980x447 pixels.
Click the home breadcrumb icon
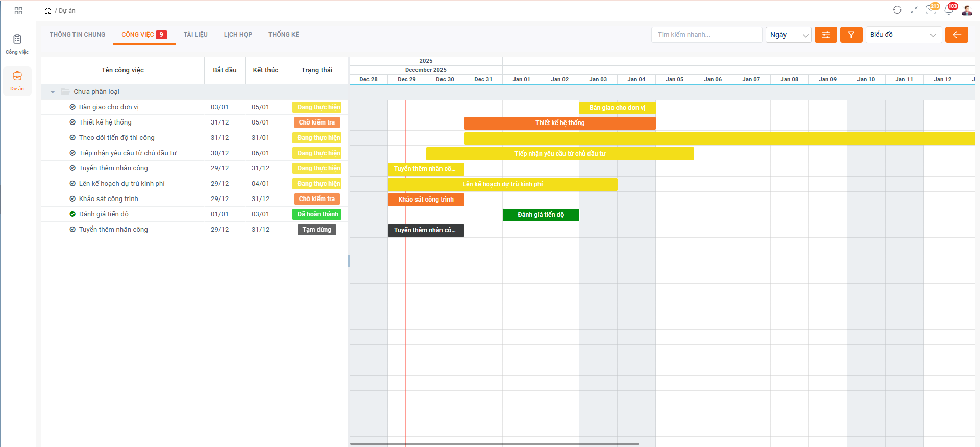pyautogui.click(x=48, y=11)
